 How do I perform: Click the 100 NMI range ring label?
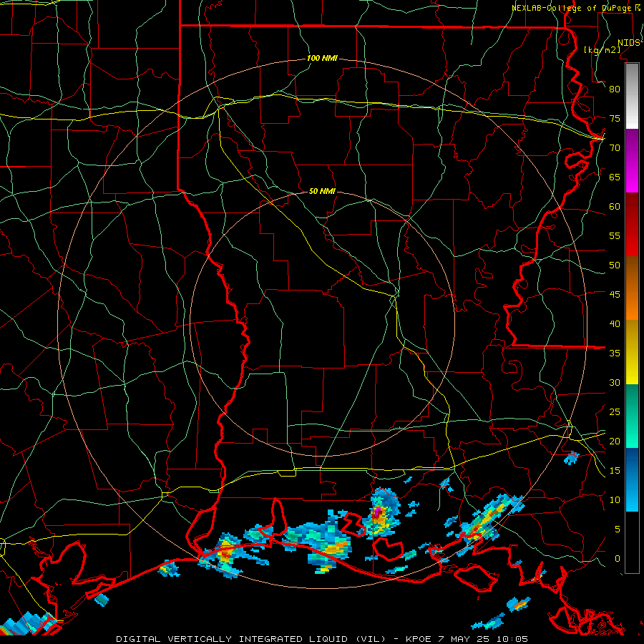coord(322,58)
